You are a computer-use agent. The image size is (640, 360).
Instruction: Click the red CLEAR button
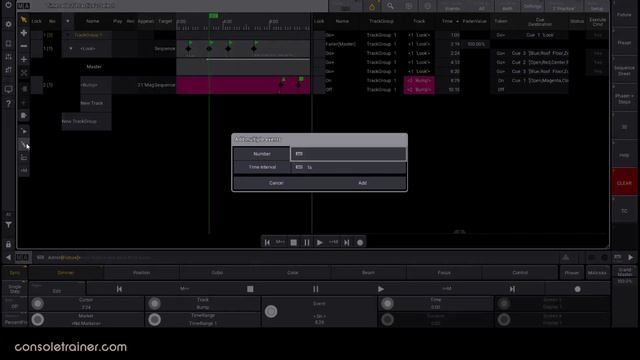click(x=624, y=183)
